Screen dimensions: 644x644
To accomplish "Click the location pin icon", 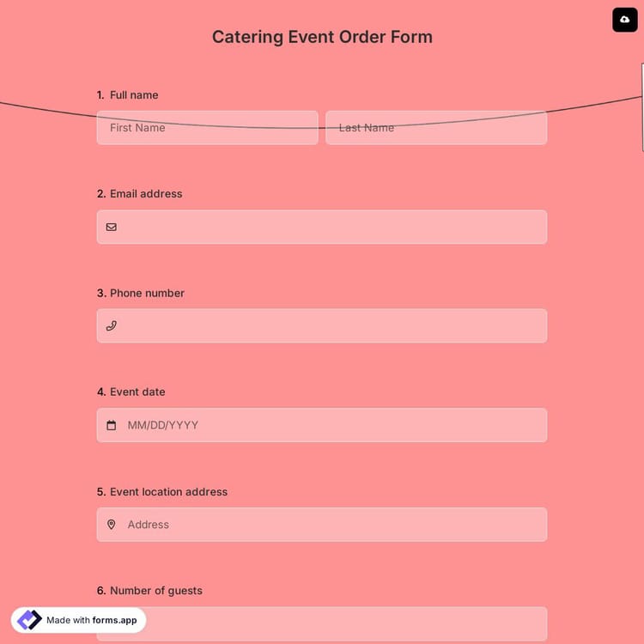I will (x=112, y=525).
